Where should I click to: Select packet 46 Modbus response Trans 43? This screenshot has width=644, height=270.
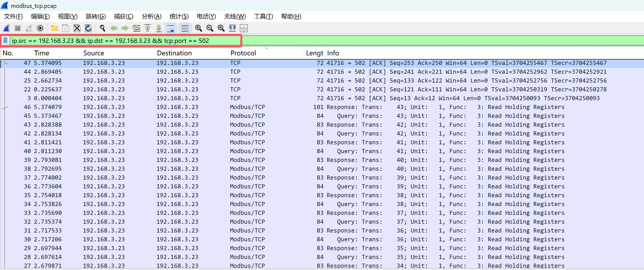(322, 107)
